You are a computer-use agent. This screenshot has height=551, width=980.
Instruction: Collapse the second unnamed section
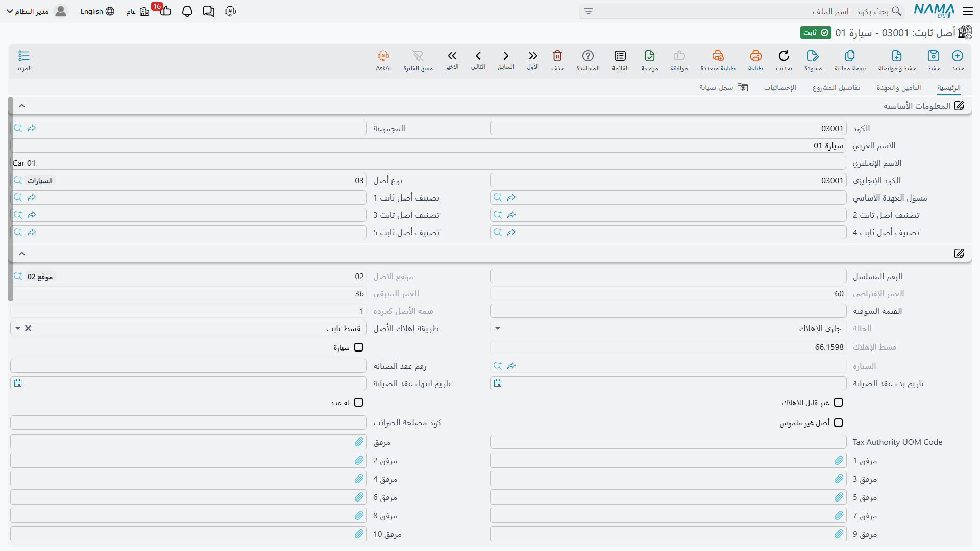coord(22,254)
